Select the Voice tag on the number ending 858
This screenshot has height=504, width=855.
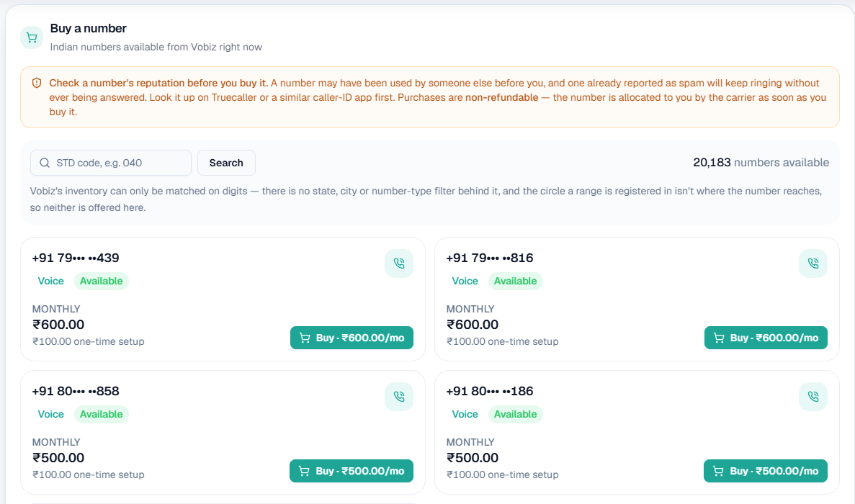(50, 414)
